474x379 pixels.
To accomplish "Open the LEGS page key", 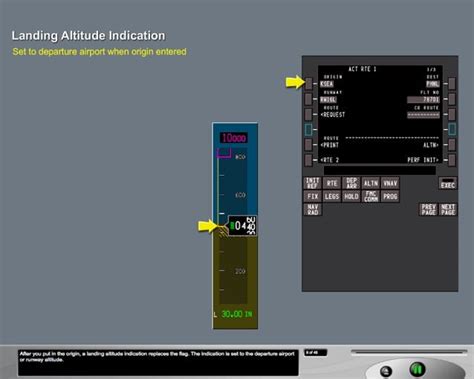I will [332, 196].
